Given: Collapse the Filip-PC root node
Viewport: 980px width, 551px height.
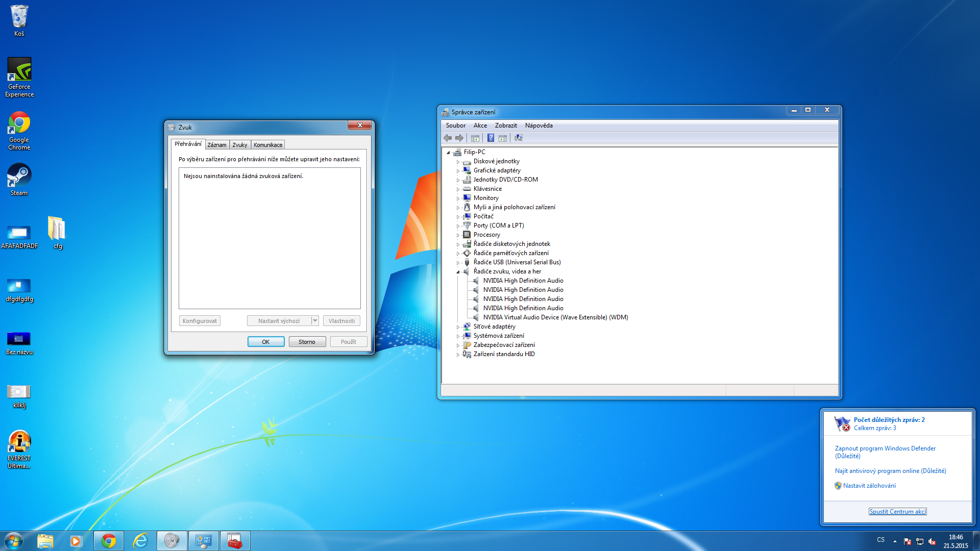Looking at the screenshot, I should [448, 153].
